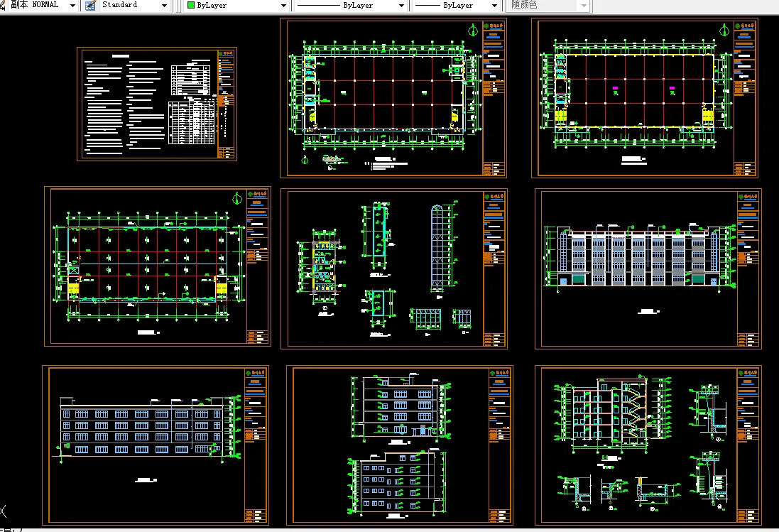Expand the ByLayer color control dropdown arrow
This screenshot has width=779, height=532.
tap(283, 6)
